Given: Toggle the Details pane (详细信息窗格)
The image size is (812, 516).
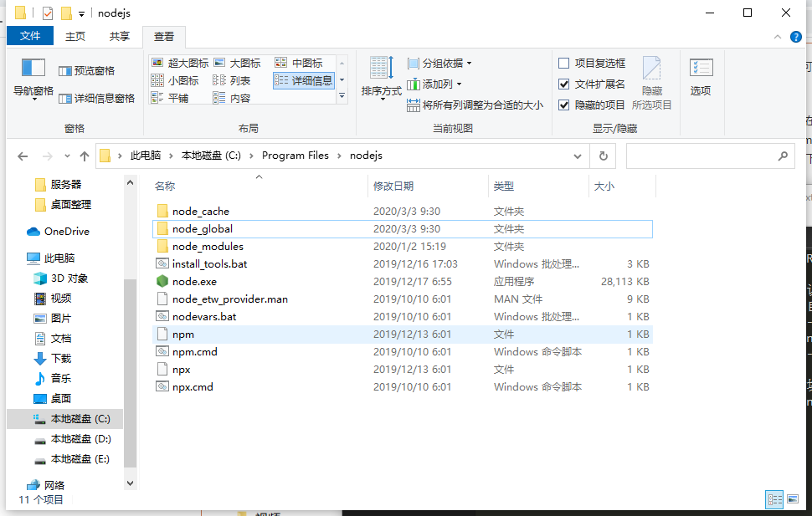Looking at the screenshot, I should tap(97, 99).
